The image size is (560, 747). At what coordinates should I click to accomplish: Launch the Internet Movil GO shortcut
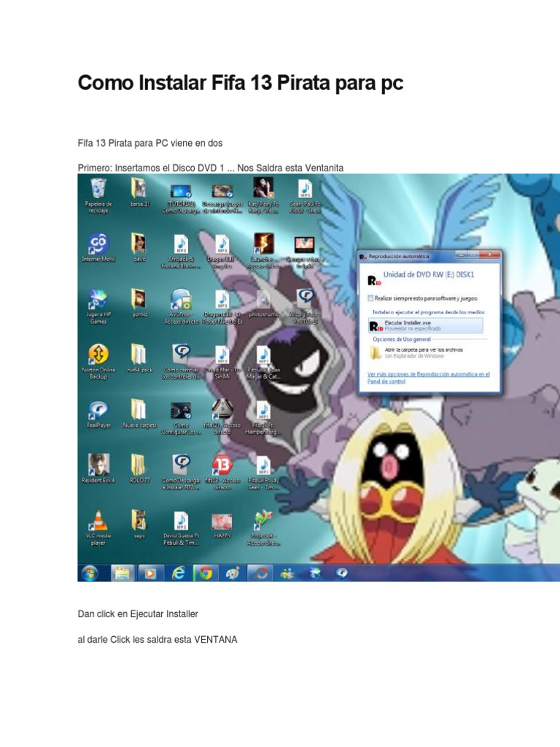98,248
